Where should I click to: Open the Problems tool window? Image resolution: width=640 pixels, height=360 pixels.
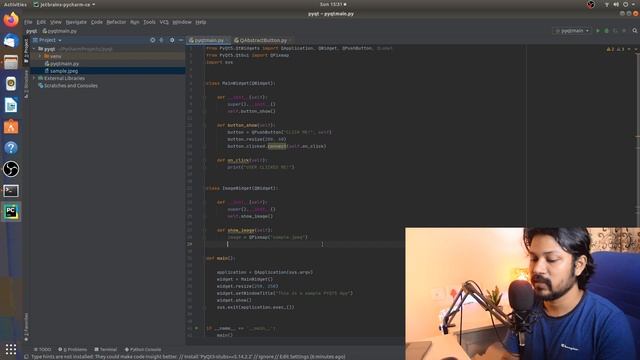(x=73, y=349)
